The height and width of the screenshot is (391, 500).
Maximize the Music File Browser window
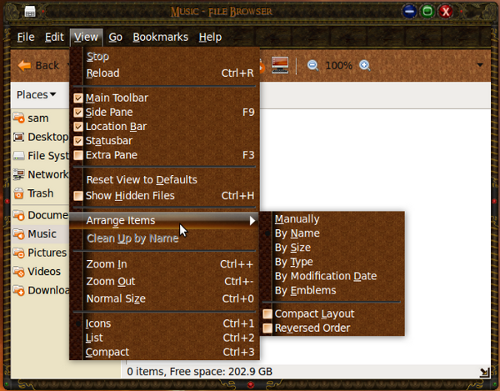427,12
